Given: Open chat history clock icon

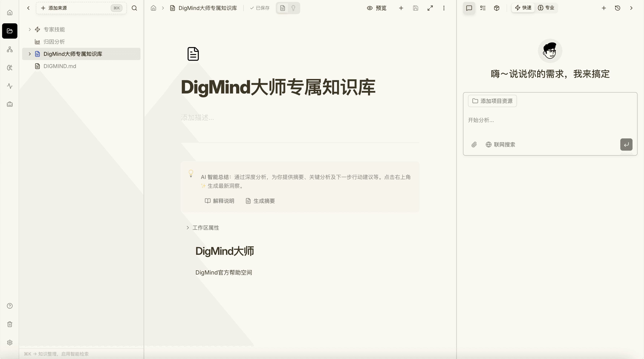Looking at the screenshot, I should 617,8.
